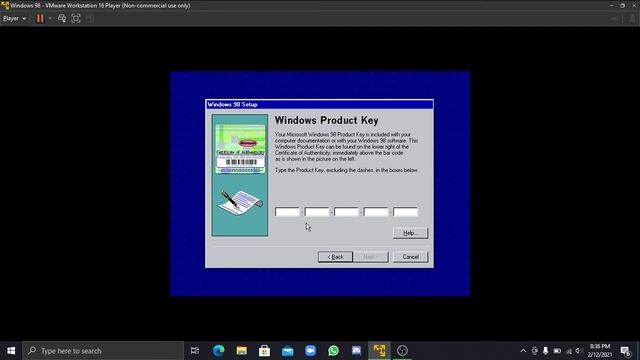Click the greyed-out Next button in Setup

pos(371,257)
